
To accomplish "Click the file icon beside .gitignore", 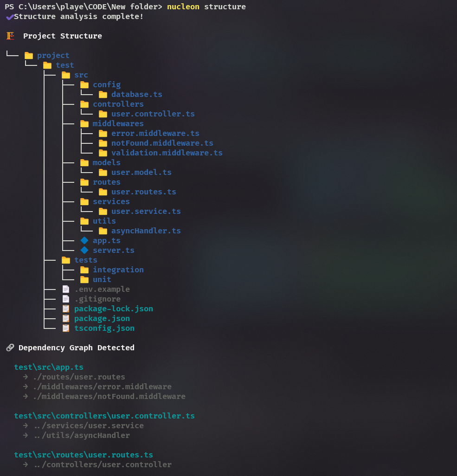I will pyautogui.click(x=65, y=299).
